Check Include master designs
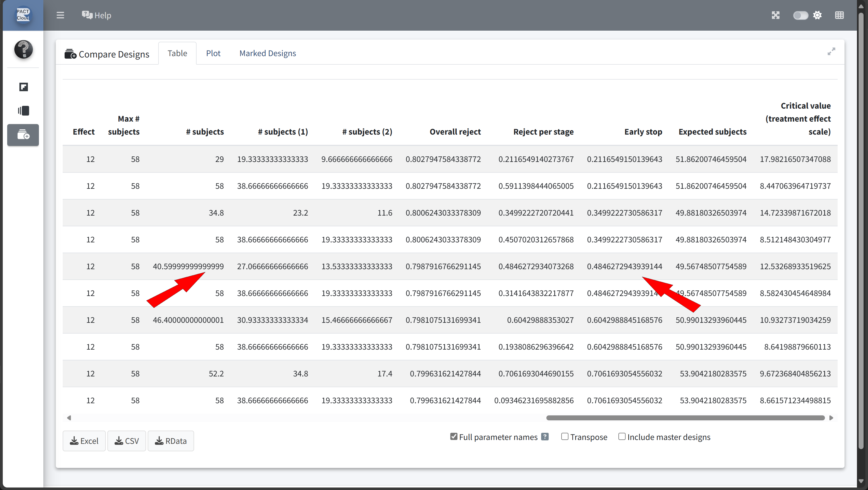 622,437
